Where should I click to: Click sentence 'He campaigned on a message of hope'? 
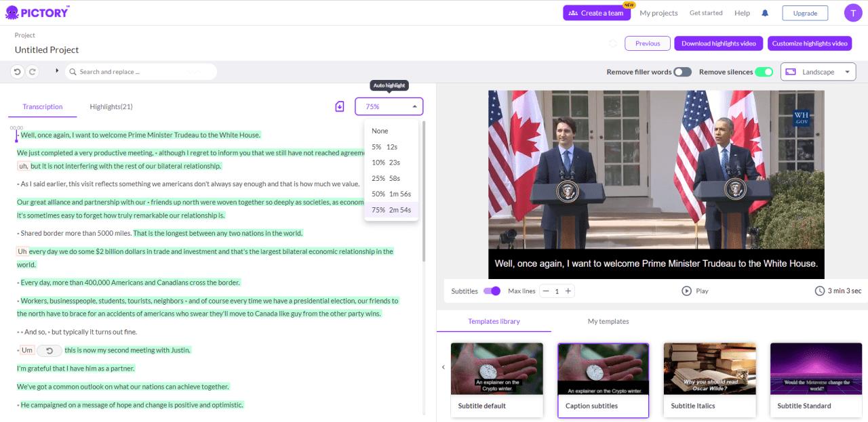[x=132, y=405]
